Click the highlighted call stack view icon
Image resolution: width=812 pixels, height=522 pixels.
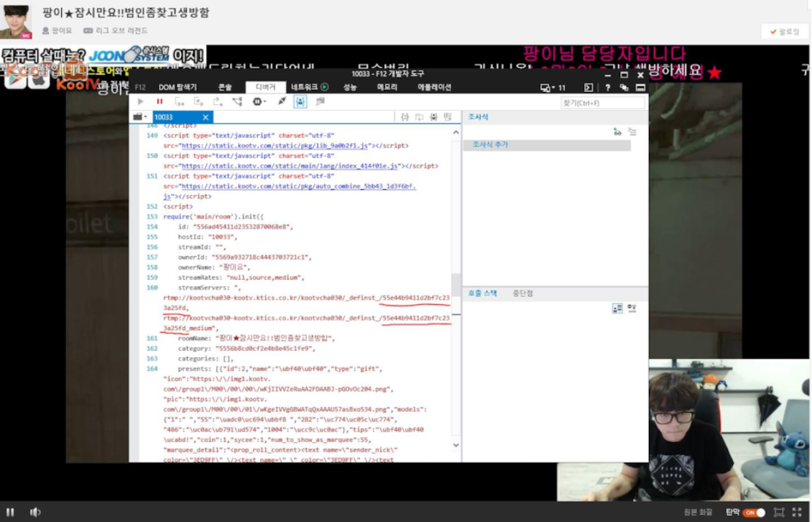click(x=617, y=308)
